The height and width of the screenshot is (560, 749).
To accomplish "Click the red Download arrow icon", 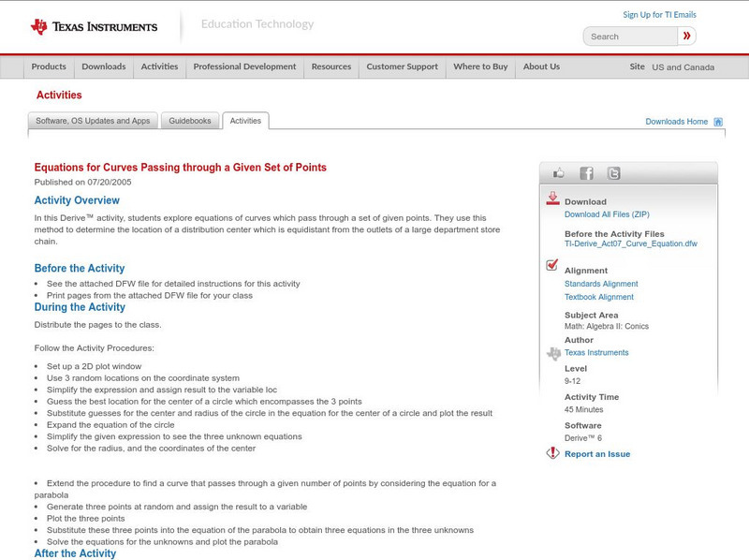I will pos(551,199).
